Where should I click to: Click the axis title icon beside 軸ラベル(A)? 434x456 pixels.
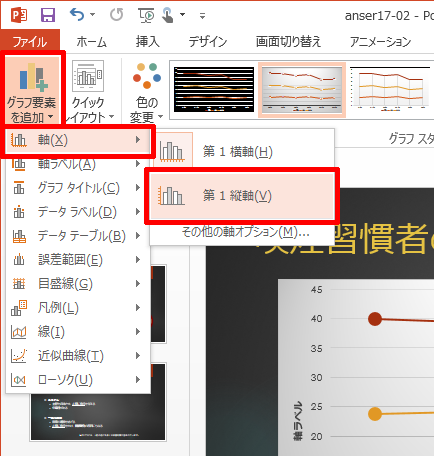tap(19, 164)
